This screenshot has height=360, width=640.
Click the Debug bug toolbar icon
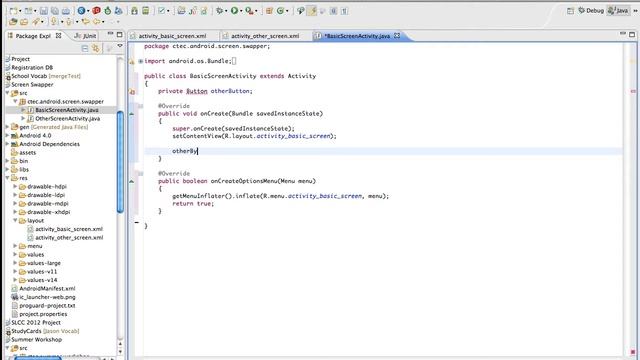point(220,11)
